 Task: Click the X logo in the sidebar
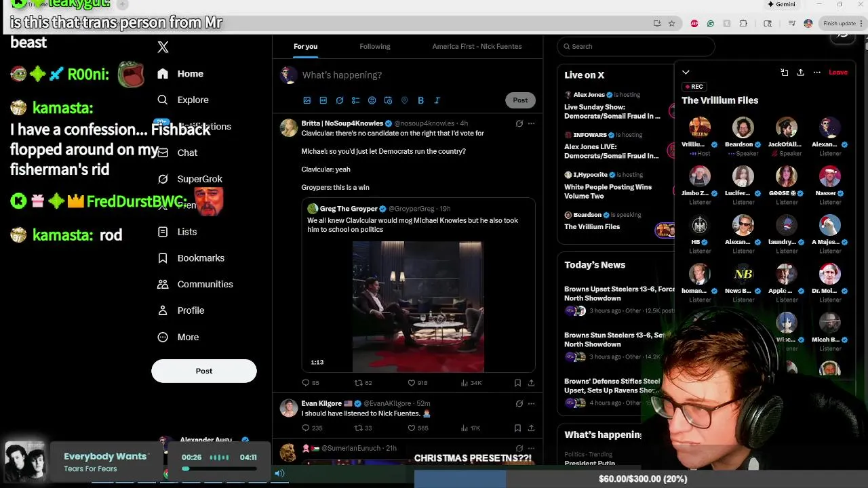coord(163,47)
